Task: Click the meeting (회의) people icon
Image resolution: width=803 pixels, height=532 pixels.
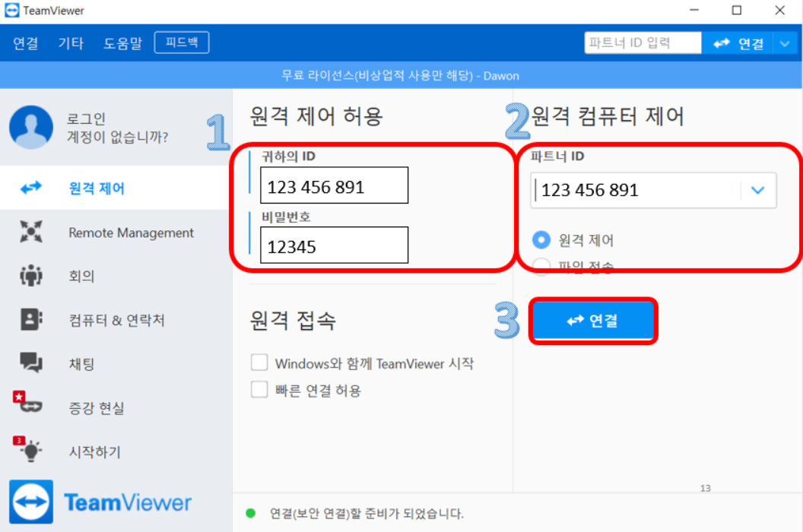Action: click(x=30, y=275)
